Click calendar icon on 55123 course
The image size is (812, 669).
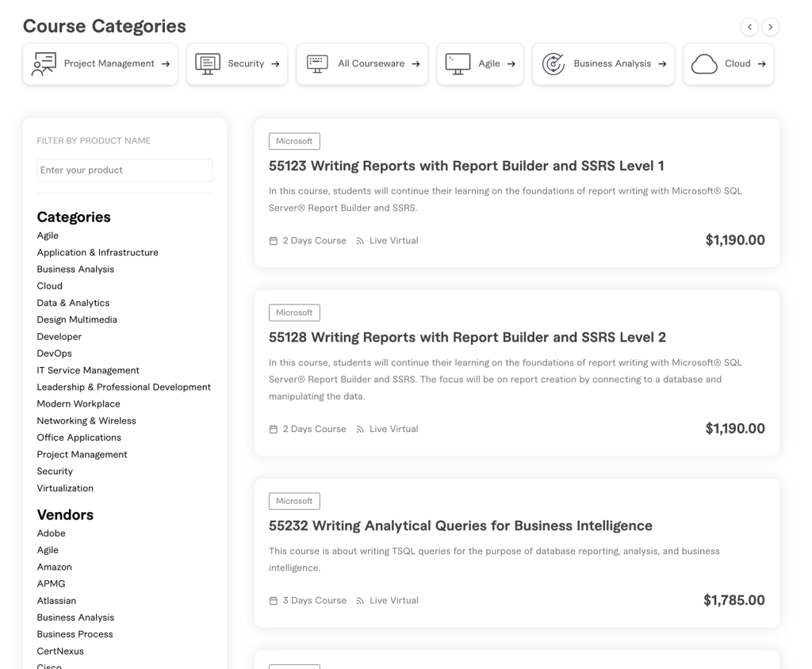(274, 241)
